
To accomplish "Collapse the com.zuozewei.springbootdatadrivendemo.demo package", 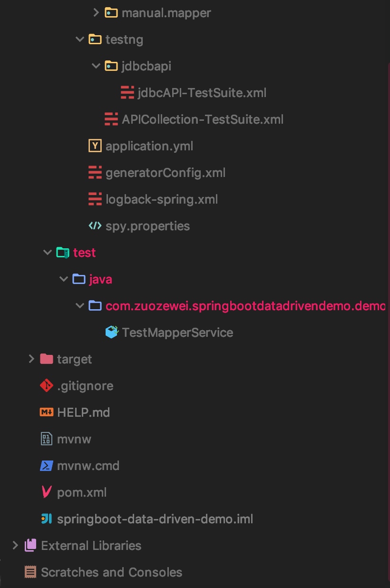I will tap(79, 306).
